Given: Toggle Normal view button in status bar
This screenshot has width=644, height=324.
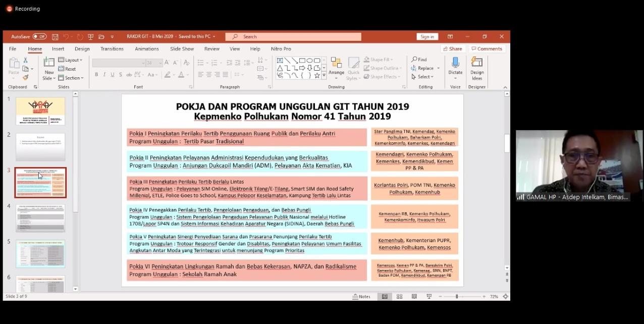Looking at the screenshot, I should [x=384, y=297].
